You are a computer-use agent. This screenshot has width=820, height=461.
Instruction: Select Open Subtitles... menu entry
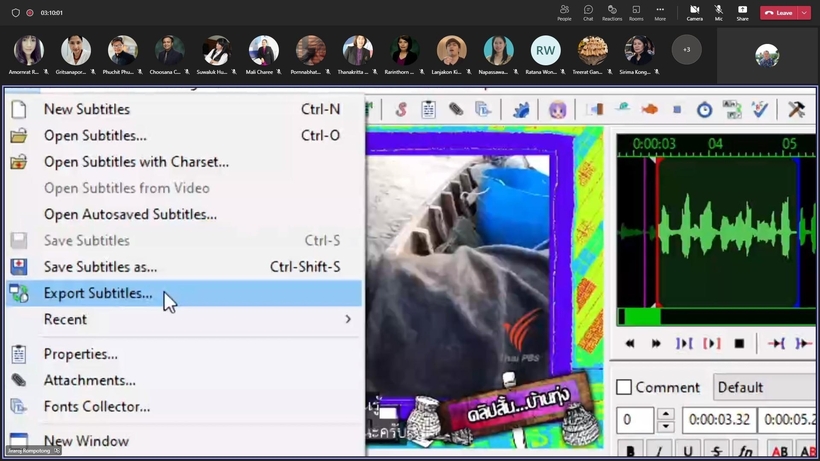[184, 135]
